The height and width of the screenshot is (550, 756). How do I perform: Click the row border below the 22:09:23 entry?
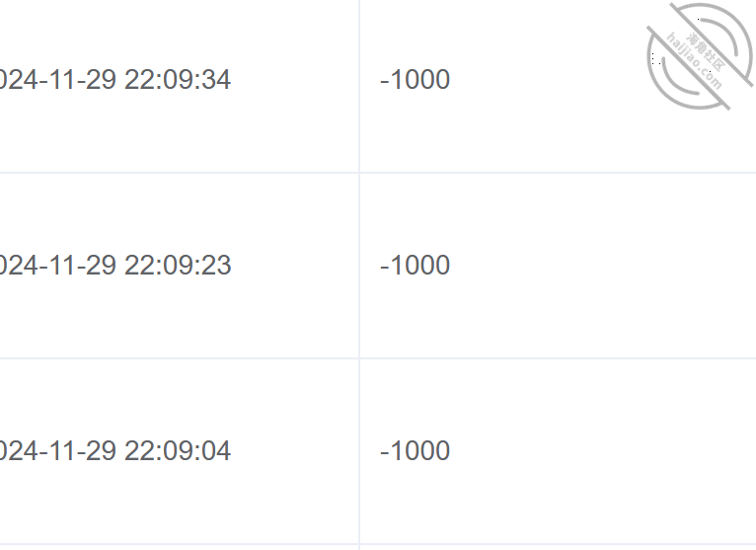[x=378, y=358]
